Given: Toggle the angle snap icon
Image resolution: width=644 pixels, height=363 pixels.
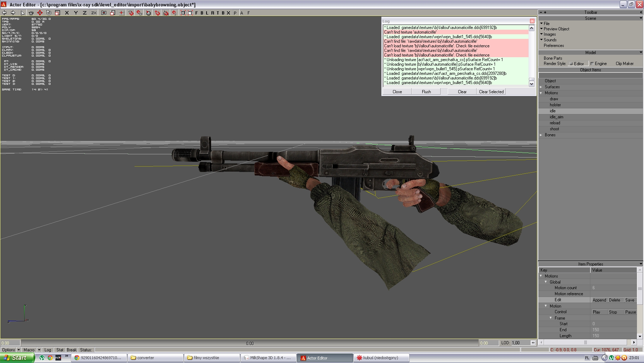Looking at the screenshot, I should (148, 13).
